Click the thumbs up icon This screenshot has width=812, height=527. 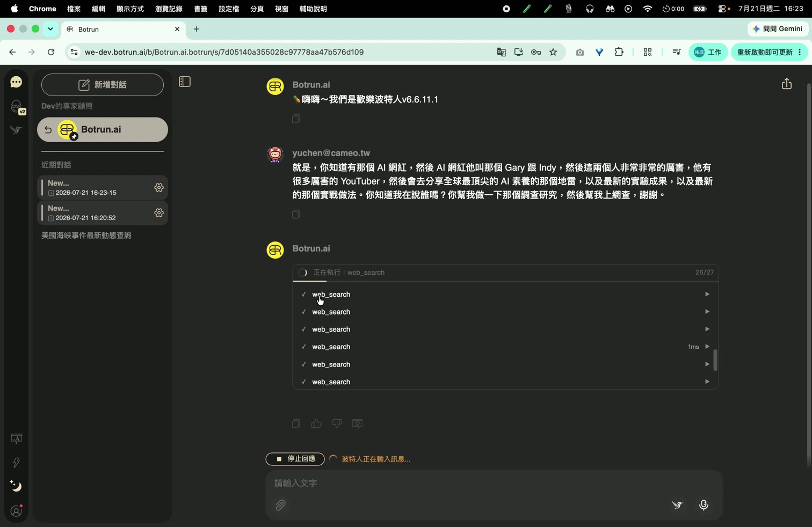pyautogui.click(x=316, y=423)
